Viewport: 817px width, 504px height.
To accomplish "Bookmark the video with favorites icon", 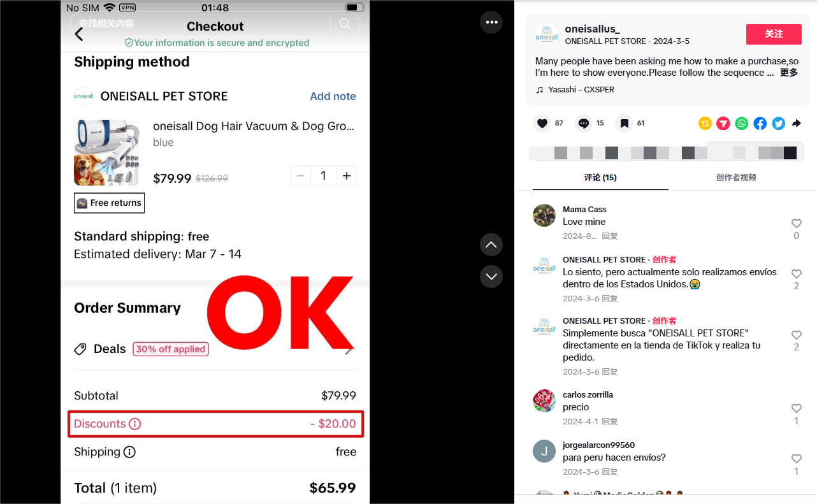I will pyautogui.click(x=625, y=124).
